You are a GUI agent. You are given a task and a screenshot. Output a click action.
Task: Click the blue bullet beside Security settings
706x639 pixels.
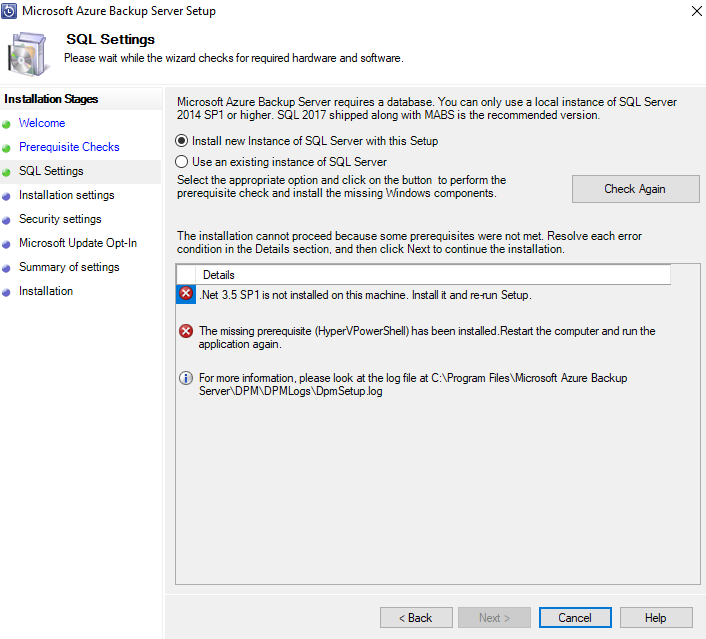[x=6, y=221]
